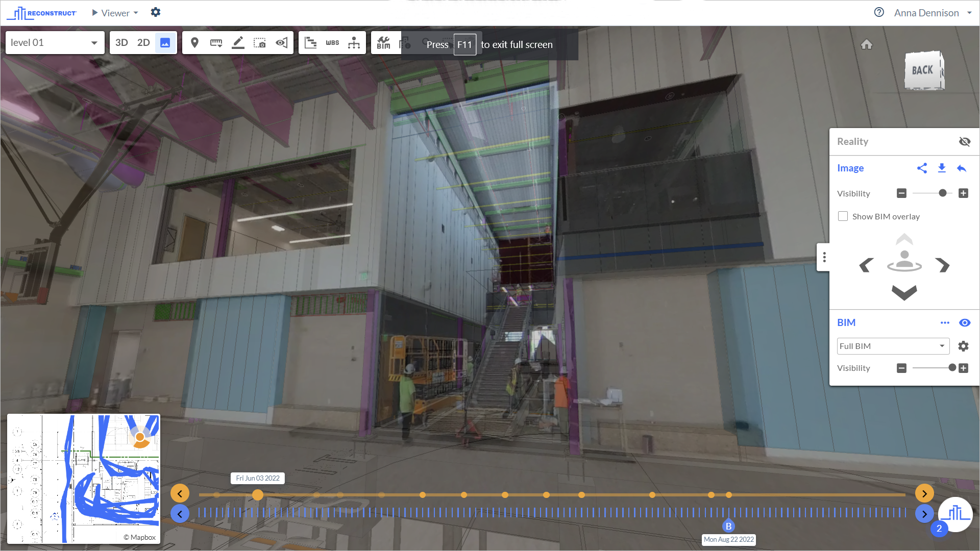
Task: Download the current image
Action: pyautogui.click(x=942, y=168)
